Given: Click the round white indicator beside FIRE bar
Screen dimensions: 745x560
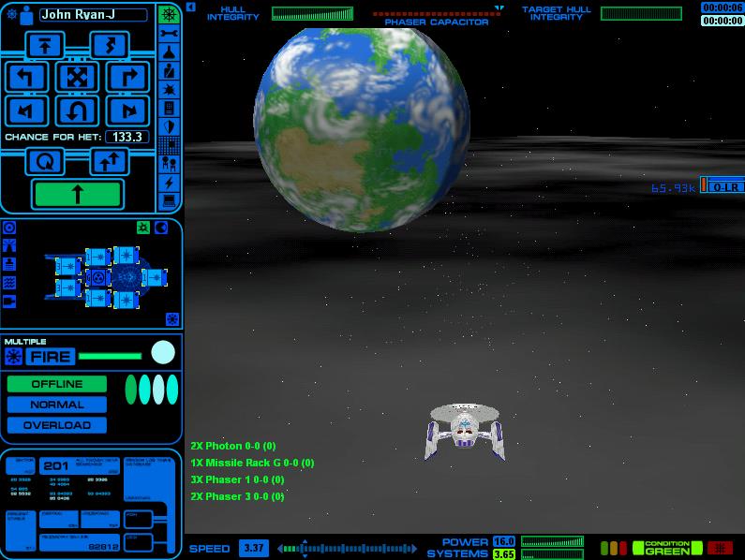Looking at the screenshot, I should [163, 352].
